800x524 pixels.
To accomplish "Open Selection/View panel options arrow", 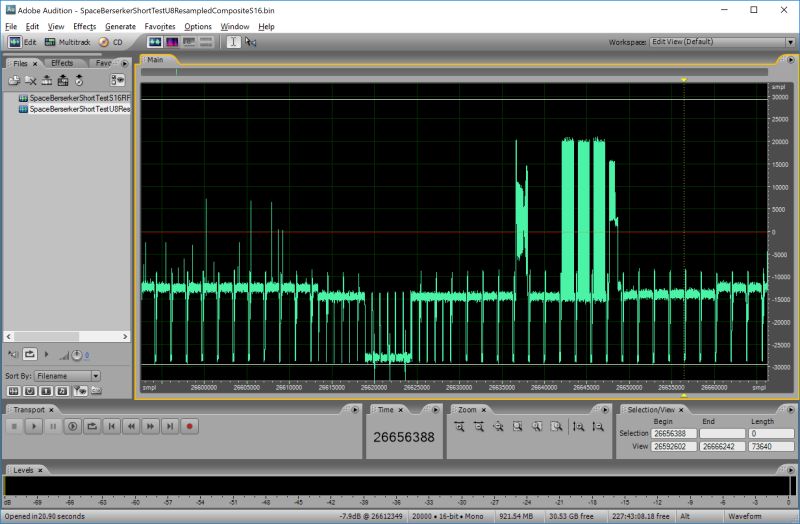I will [790, 410].
